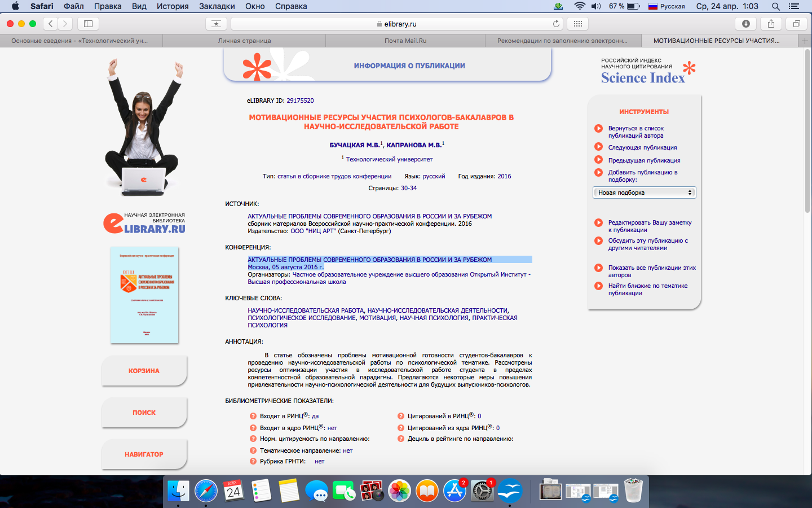Open the Закладки menu

pos(217,6)
